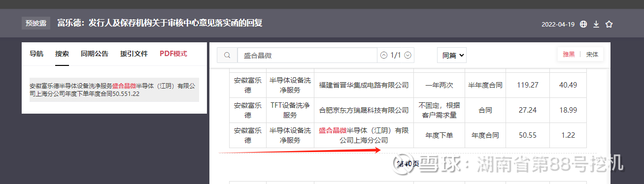Screen dimensions: 644x184
Task: Click cell 福建省晋华集成电路有限公司
Action: 364,85
